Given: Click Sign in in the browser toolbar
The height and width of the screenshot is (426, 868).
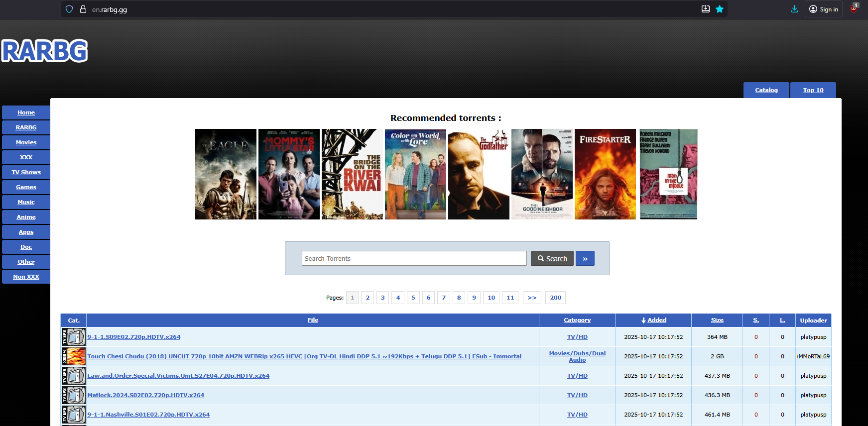Looking at the screenshot, I should (x=824, y=9).
